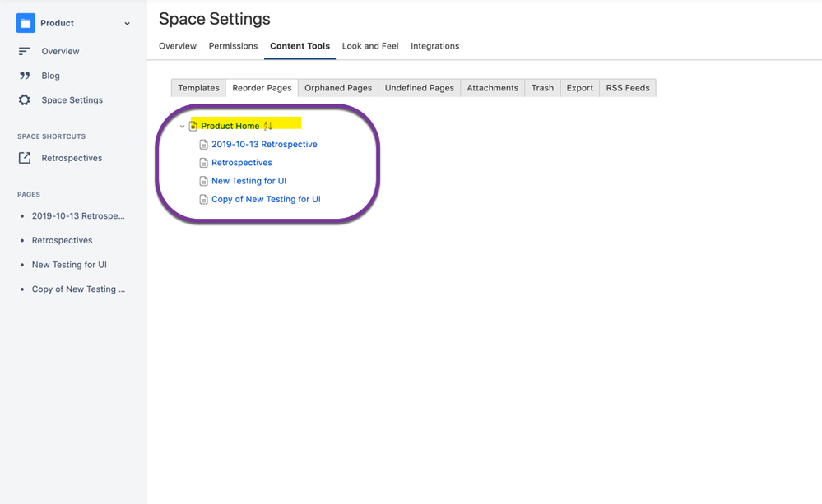Open the Export sub-tab
The width and height of the screenshot is (822, 504).
pyautogui.click(x=579, y=88)
